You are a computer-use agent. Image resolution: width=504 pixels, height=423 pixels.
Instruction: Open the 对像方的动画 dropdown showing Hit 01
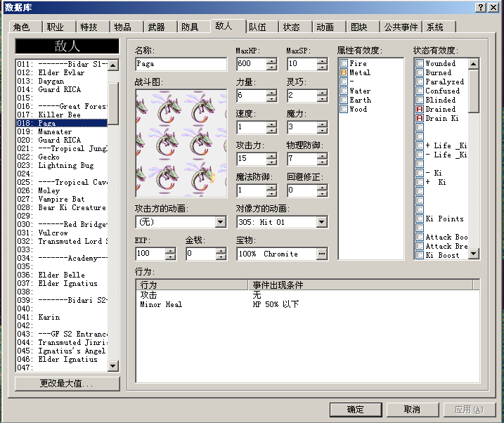point(321,222)
